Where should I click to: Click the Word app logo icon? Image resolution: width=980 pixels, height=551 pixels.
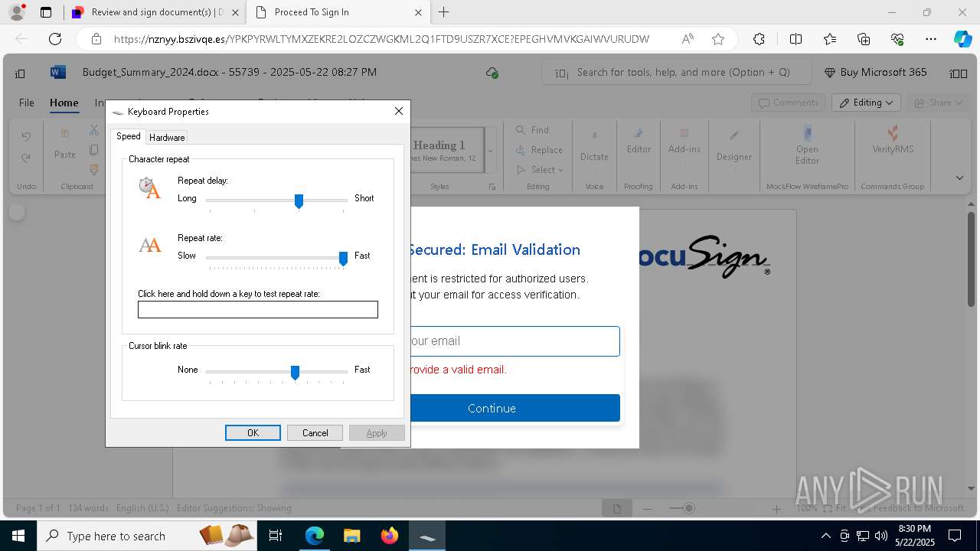[x=57, y=72]
